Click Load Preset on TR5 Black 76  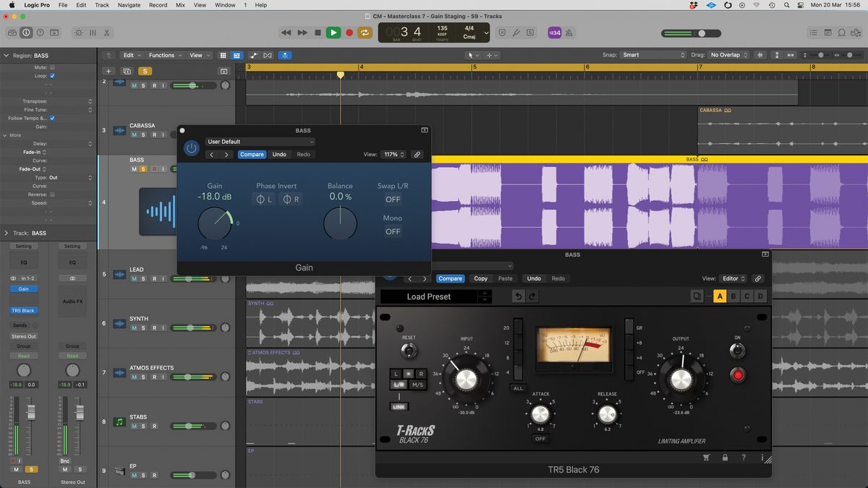(x=430, y=296)
